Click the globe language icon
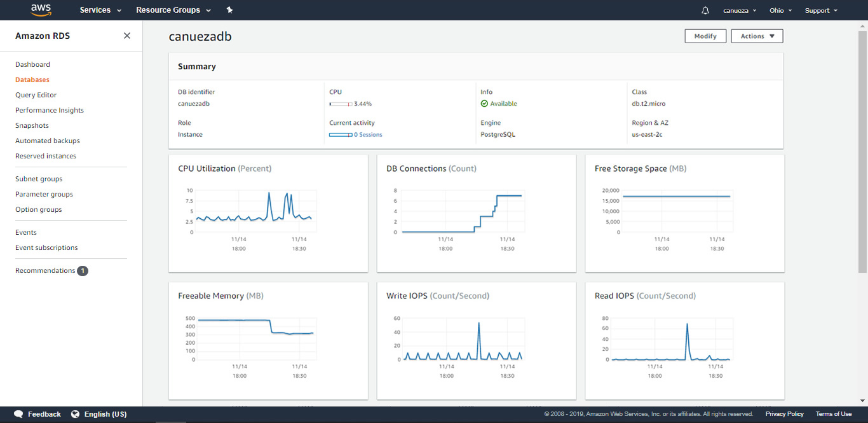Screen dimensions: 868x423 (x=75, y=414)
